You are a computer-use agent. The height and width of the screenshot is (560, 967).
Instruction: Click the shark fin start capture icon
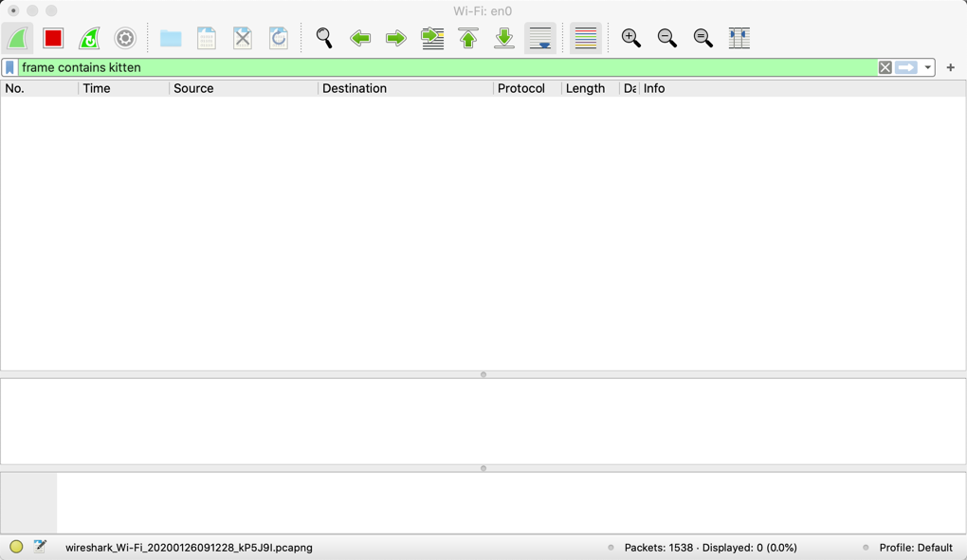pyautogui.click(x=17, y=38)
